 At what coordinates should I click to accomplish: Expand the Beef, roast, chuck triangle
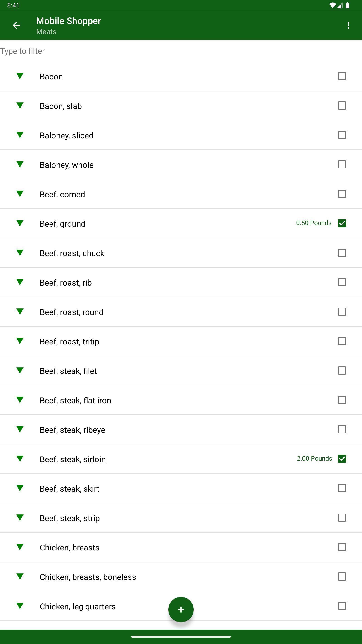20,253
